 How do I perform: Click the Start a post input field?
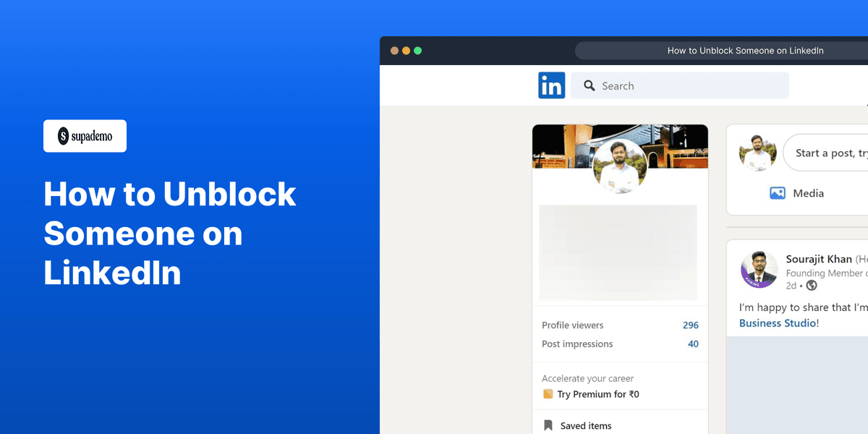click(832, 153)
